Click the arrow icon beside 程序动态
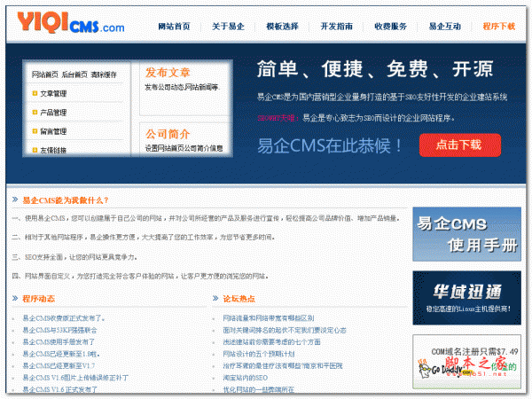This screenshot has height=399, width=532. (x=15, y=298)
